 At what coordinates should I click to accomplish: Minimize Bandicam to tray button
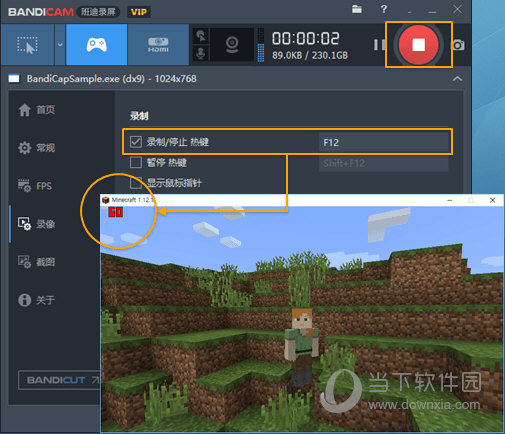pos(410,11)
